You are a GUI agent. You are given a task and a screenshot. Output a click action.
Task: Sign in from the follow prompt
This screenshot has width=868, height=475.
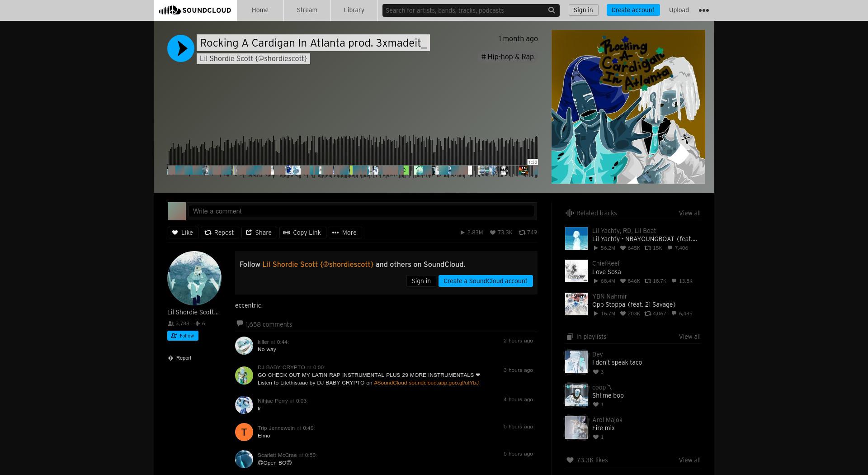click(x=421, y=281)
